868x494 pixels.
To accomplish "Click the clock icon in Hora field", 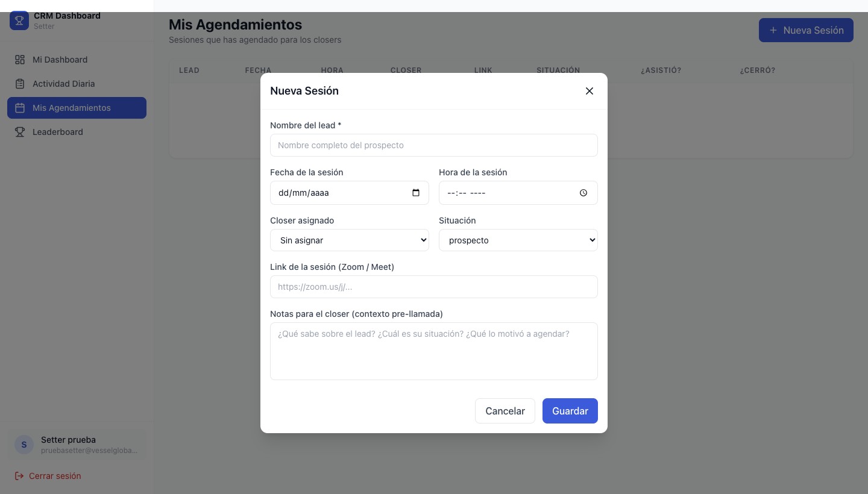I will [583, 193].
